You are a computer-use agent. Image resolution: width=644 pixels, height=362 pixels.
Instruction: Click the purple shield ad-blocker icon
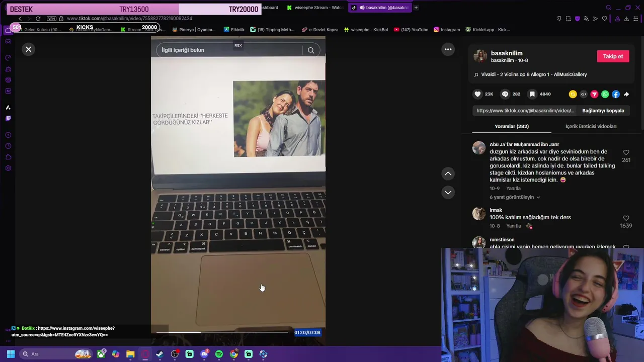tap(577, 19)
